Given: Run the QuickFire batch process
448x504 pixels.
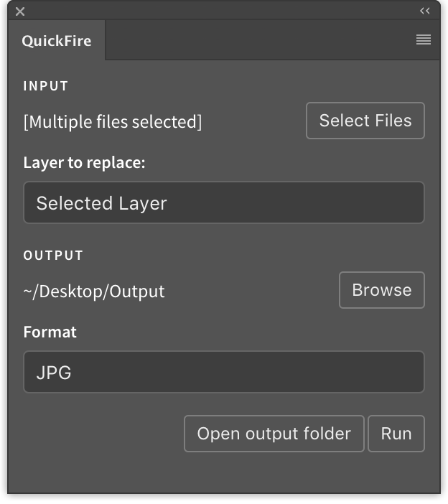Looking at the screenshot, I should (396, 434).
